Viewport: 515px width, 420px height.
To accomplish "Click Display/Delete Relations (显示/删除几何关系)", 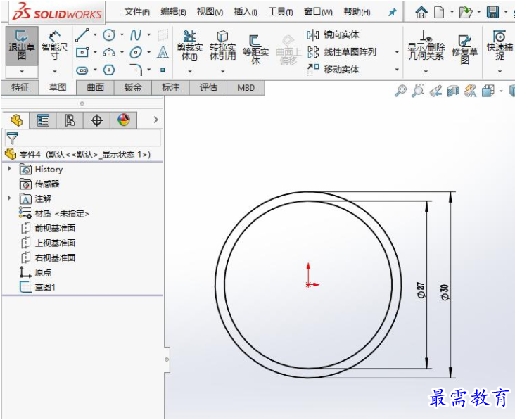I will tap(426, 46).
